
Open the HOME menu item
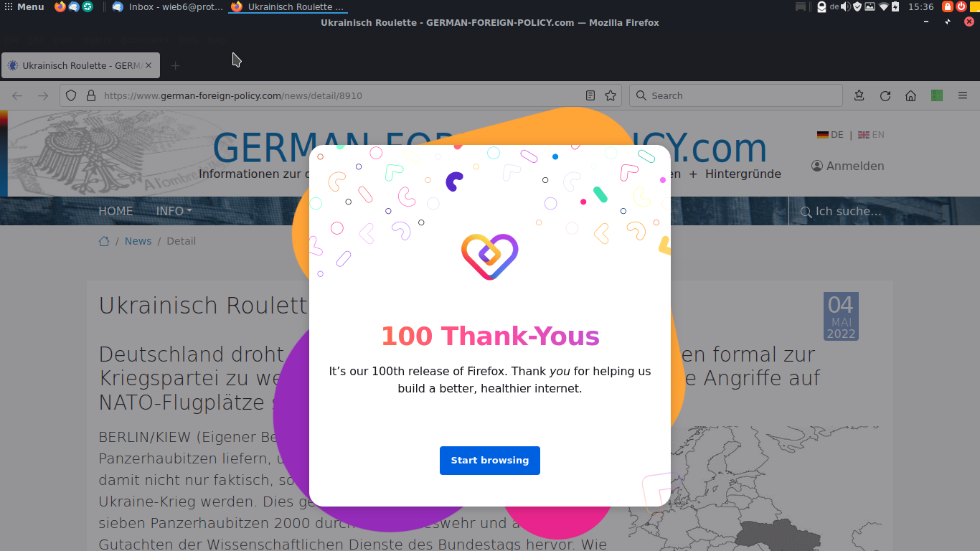click(x=116, y=211)
